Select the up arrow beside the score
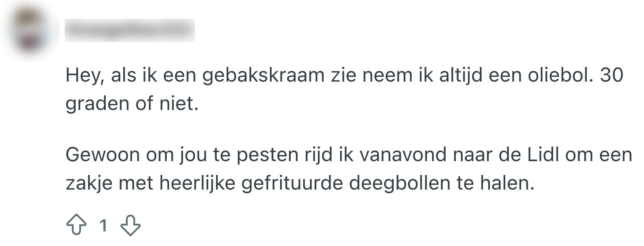 coord(77,224)
